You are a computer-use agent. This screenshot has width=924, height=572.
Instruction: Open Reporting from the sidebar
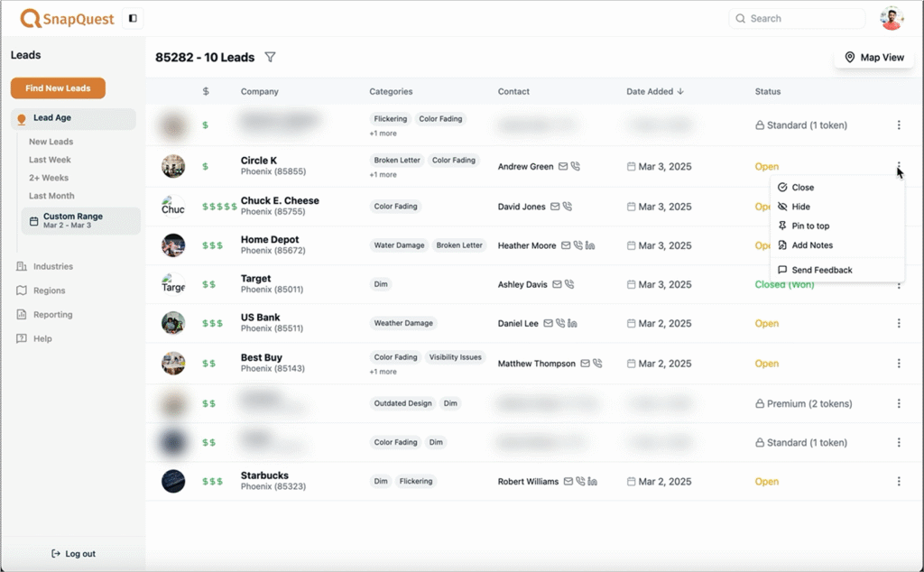tap(45, 315)
